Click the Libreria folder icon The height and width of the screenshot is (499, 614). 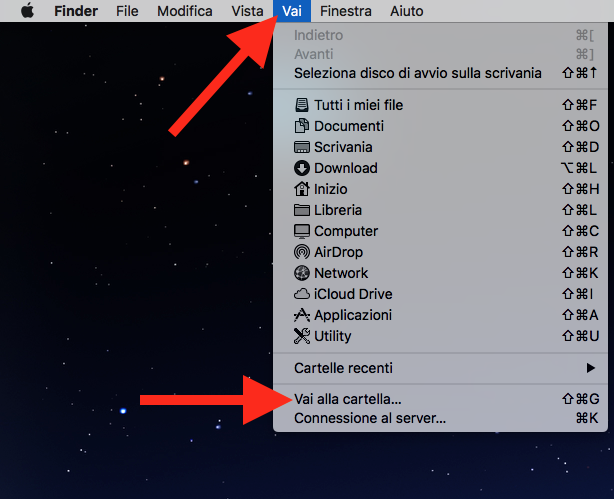(x=302, y=210)
